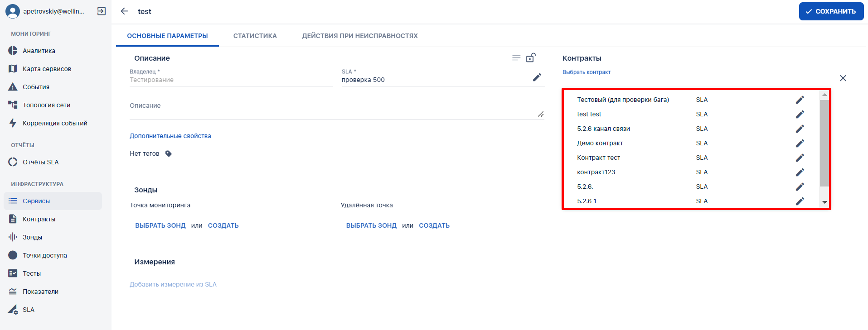Select the 5.2.6. contract row
Image resolution: width=868 pixels, height=330 pixels.
pyautogui.click(x=692, y=187)
